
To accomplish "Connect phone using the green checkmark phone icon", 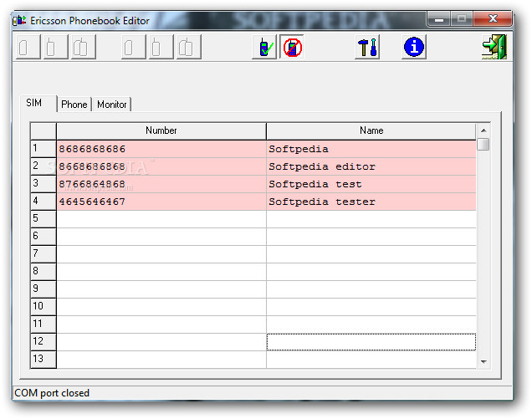I will point(264,47).
